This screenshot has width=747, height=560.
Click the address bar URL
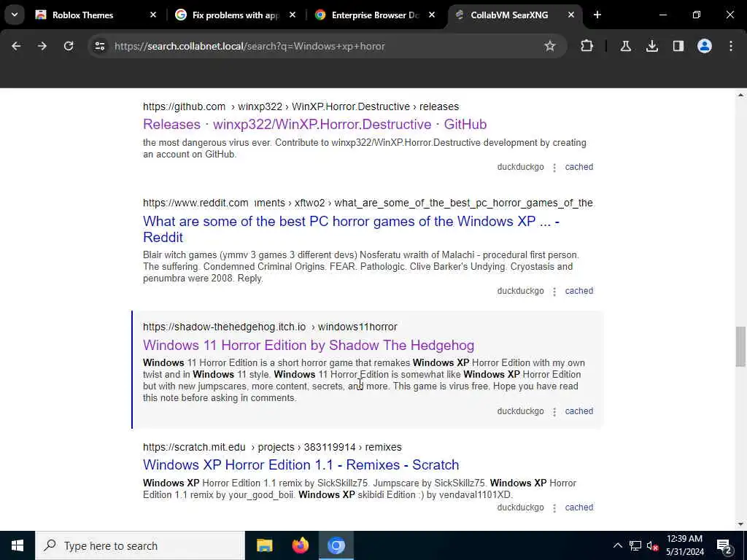tap(249, 46)
